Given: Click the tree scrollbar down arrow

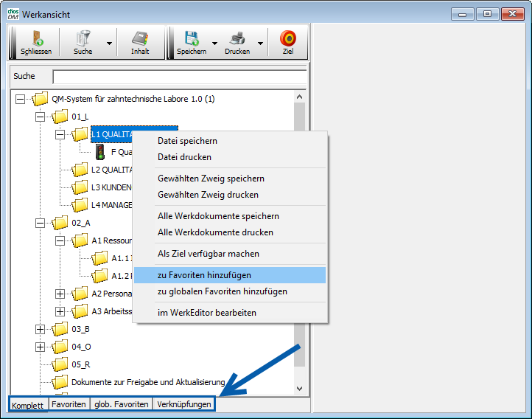Looking at the screenshot, I should pyautogui.click(x=299, y=388).
